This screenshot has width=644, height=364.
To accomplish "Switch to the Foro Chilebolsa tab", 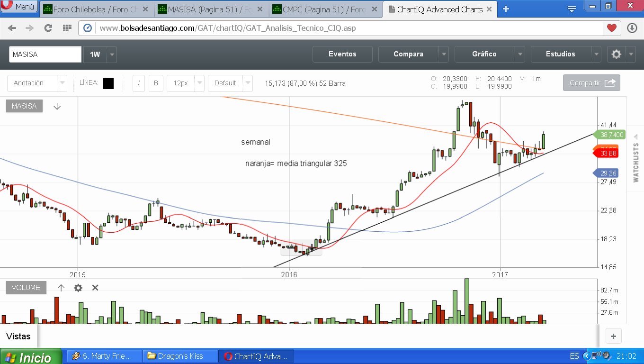I will 96,9.
